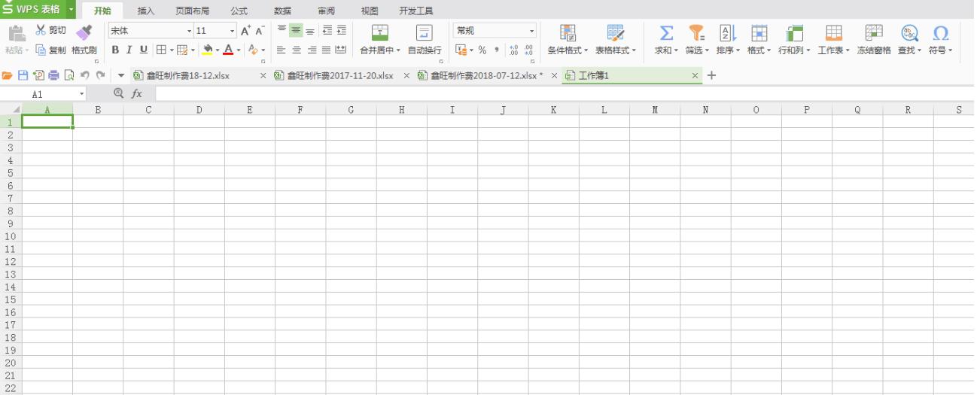Switch to the 视图 (View) tab

pyautogui.click(x=370, y=11)
